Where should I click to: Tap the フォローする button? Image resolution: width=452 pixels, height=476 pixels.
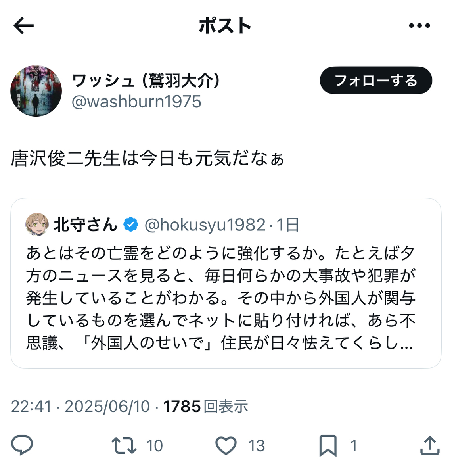coord(376,81)
